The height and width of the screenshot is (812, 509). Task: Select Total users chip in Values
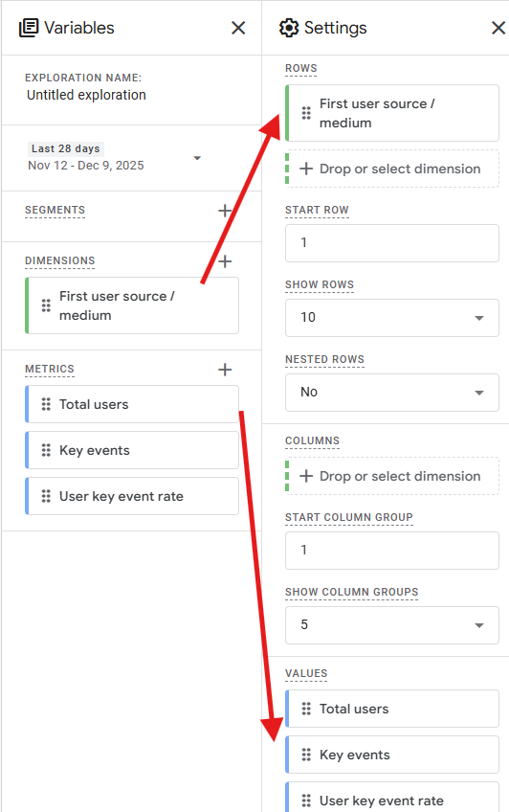pos(392,709)
